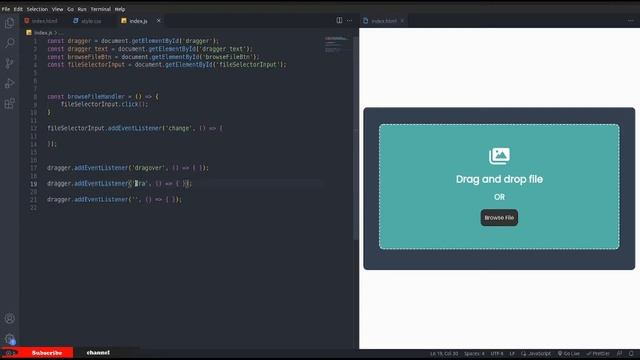This screenshot has height=360, width=640.
Task: Open the Run menu
Action: coord(82,9)
